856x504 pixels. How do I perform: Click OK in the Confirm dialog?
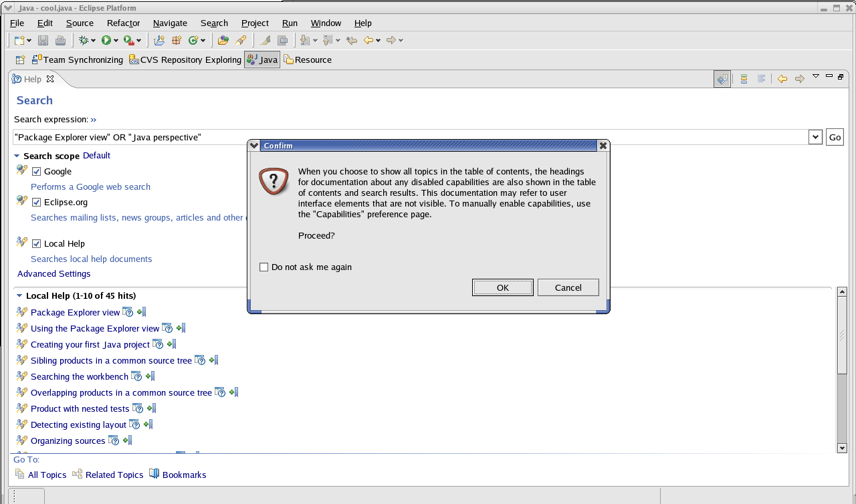502,287
